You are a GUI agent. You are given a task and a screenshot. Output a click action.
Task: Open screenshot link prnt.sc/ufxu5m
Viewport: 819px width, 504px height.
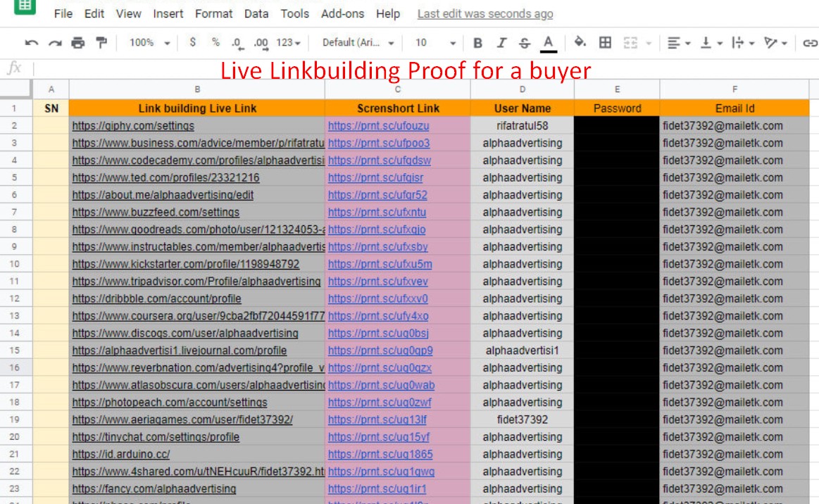(380, 264)
